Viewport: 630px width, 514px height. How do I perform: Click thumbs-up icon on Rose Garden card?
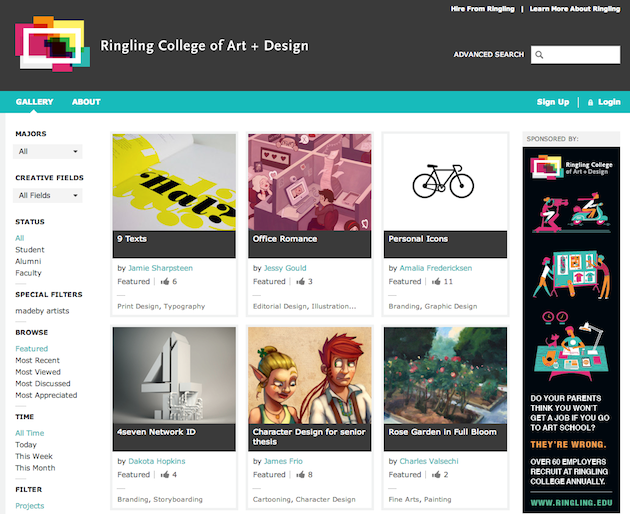[436, 475]
